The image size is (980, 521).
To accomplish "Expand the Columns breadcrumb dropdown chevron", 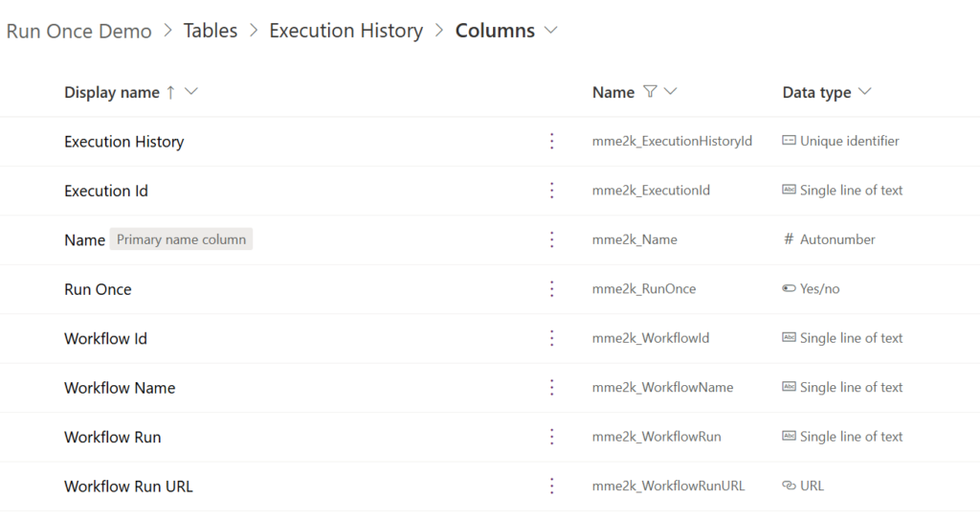I will point(550,30).
